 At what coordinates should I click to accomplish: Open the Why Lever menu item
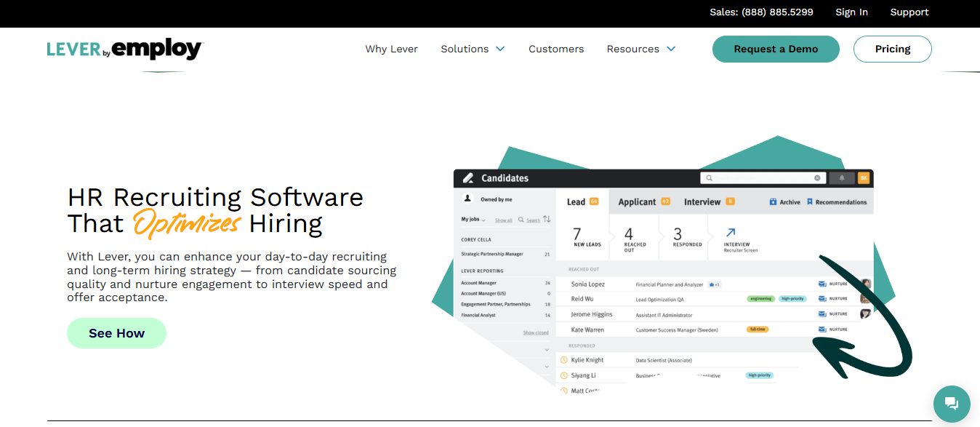pos(392,49)
